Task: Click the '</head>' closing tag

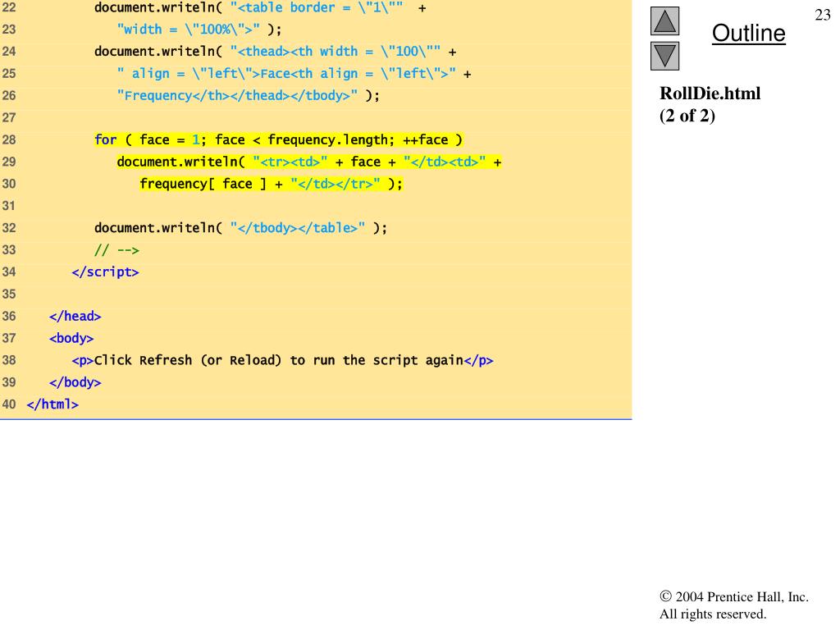Action: point(75,316)
